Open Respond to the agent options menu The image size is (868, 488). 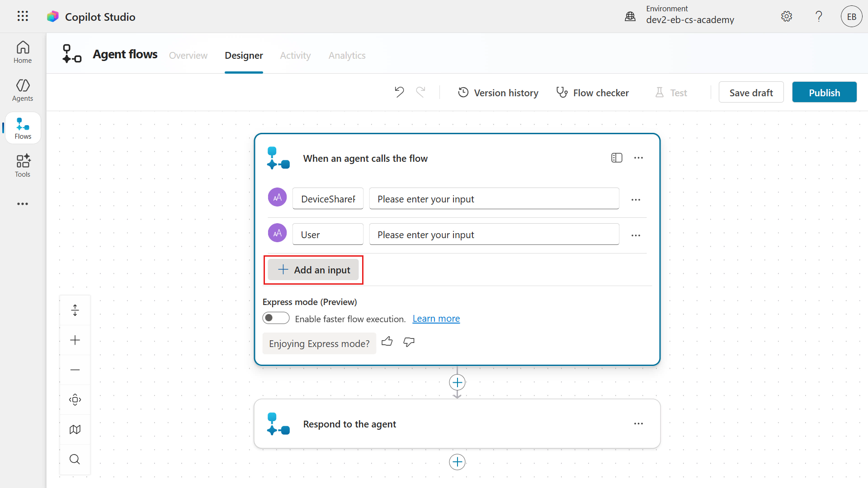click(638, 423)
